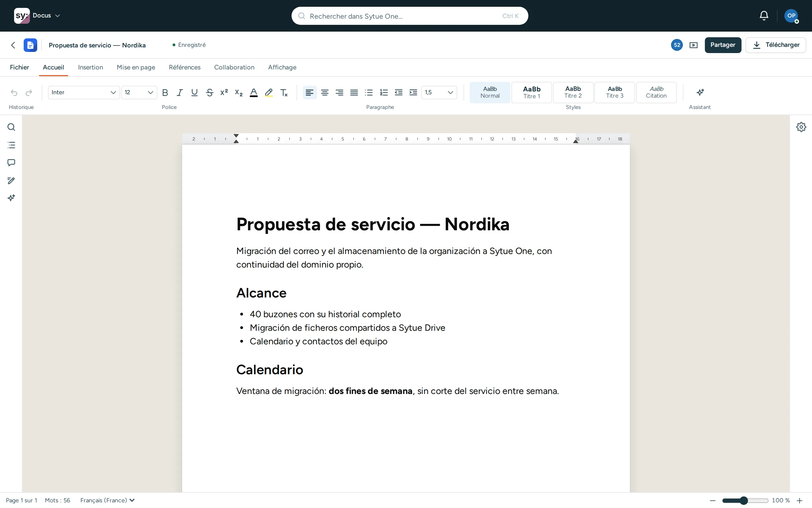Open the Fichier menu
The height and width of the screenshot is (508, 812).
click(19, 67)
